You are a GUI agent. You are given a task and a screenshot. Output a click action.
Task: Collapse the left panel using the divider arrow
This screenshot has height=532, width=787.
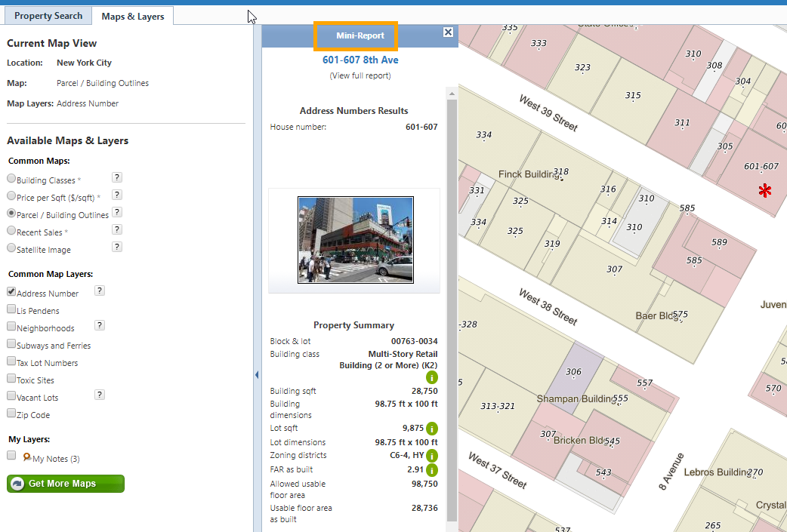pyautogui.click(x=257, y=374)
